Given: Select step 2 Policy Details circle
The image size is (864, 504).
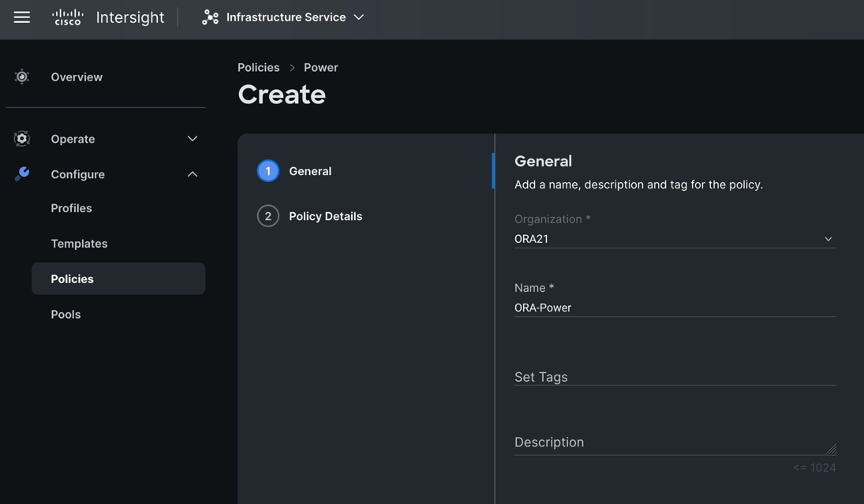Looking at the screenshot, I should pos(268,216).
